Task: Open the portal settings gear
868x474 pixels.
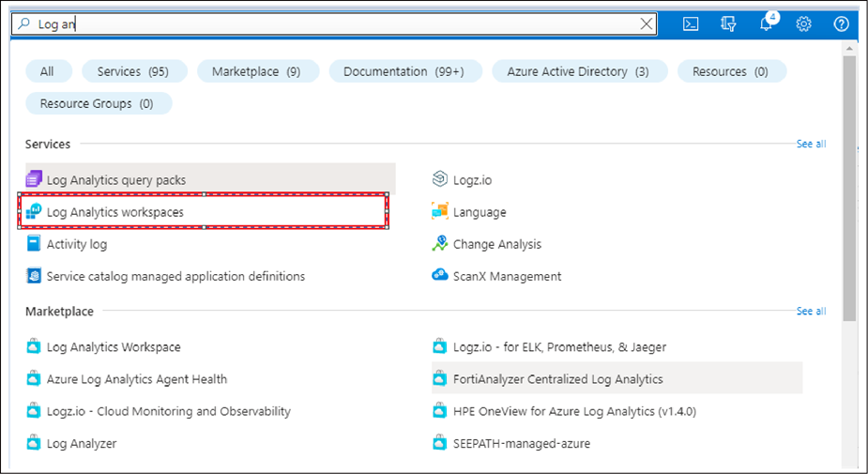Action: [x=804, y=23]
